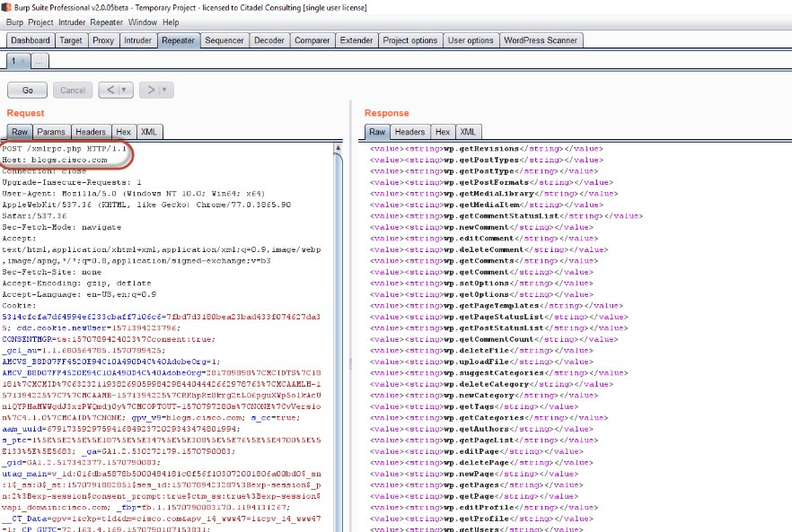This screenshot has width=792, height=532.
Task: Close Repeater tab 1 with the x
Action: [x=24, y=61]
